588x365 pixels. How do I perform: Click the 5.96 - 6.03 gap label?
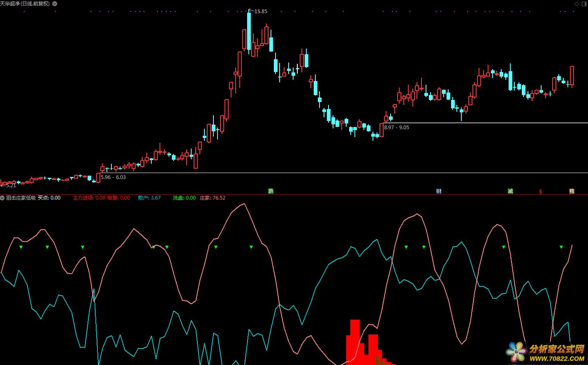pos(113,177)
